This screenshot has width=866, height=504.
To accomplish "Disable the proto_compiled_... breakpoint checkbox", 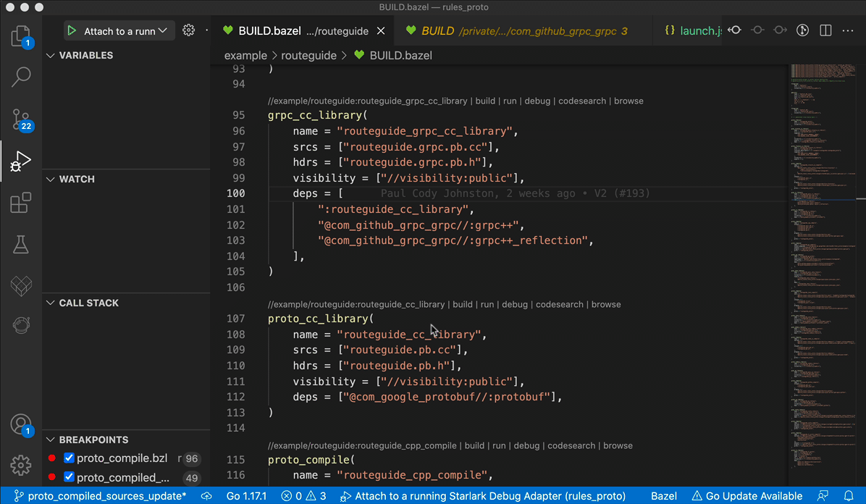I will pyautogui.click(x=69, y=477).
